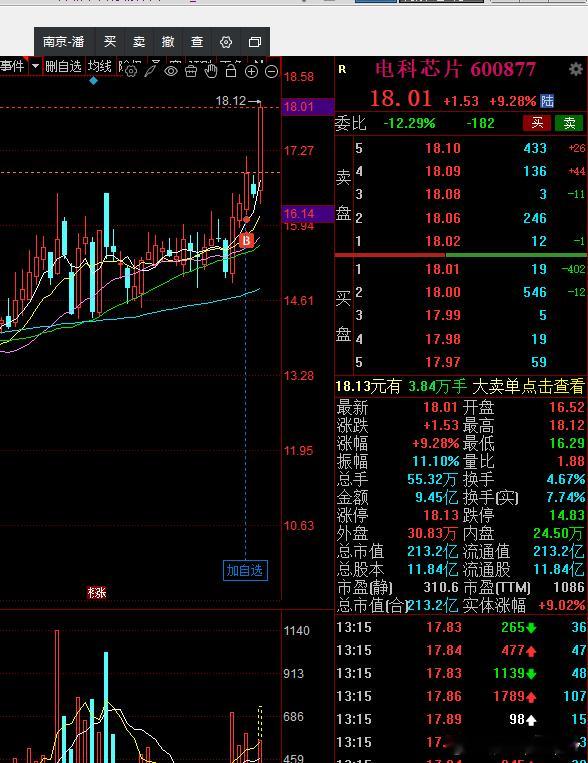Click the buy/sell ratio bar under the sell orders
This screenshot has height=763, width=588.
(460, 254)
